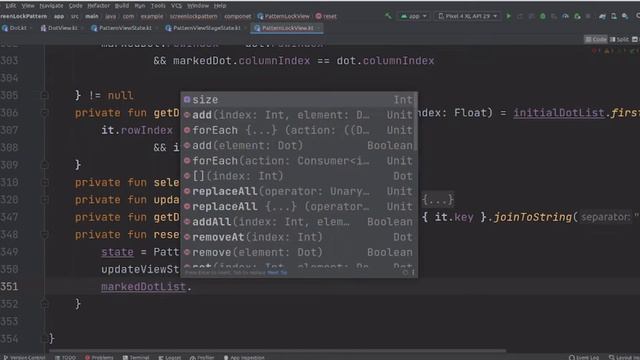This screenshot has width=640, height=360.
Task: Open the Edit menu
Action: pos(11,6)
